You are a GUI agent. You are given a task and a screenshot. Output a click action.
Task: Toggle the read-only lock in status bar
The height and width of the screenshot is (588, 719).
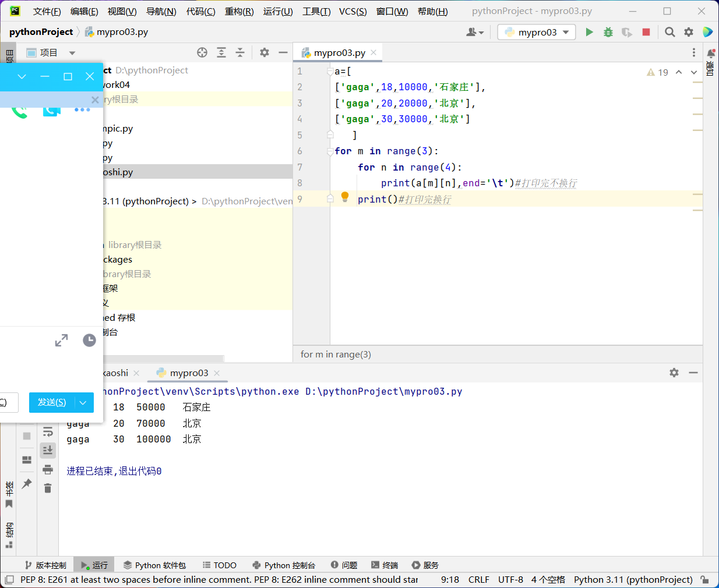[x=705, y=580]
